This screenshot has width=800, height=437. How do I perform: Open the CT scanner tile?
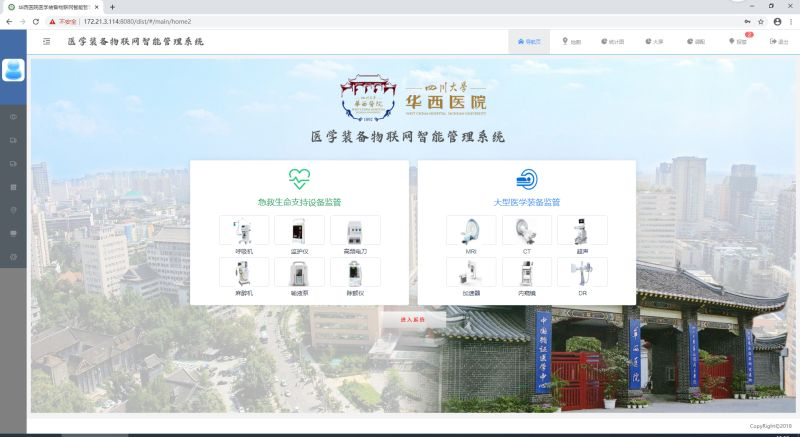click(526, 231)
